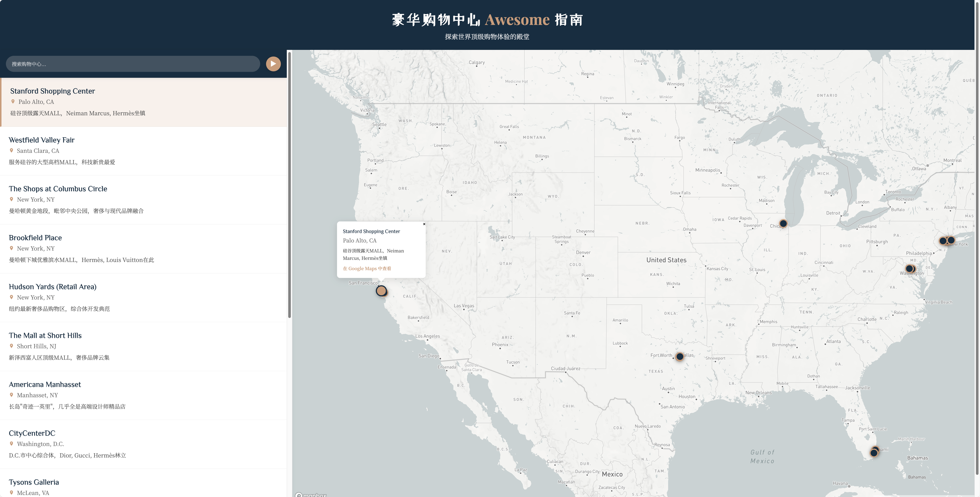Click the 'Stanford Shopping Center' title in the popup

(x=371, y=231)
